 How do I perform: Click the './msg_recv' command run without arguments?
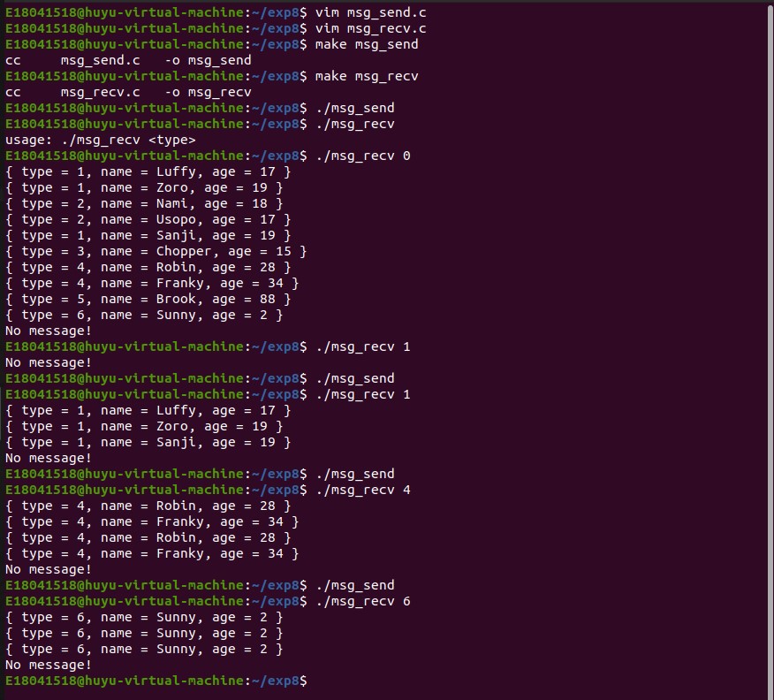(355, 124)
